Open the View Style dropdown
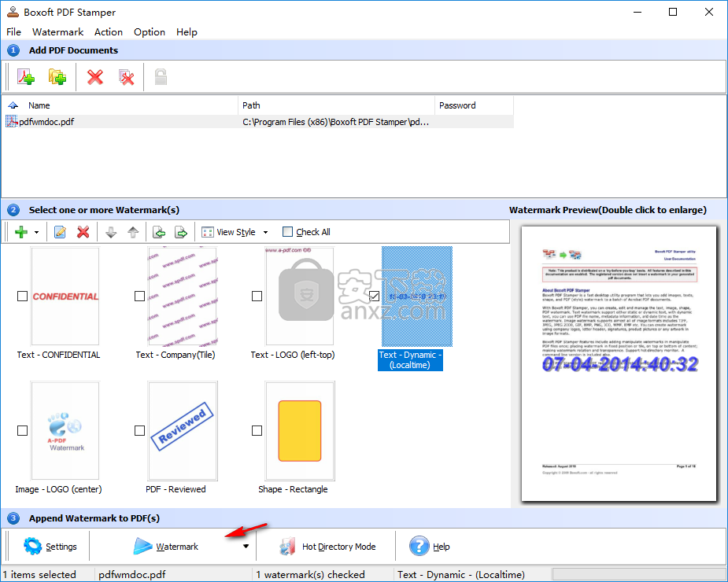The height and width of the screenshot is (582, 728). pos(235,232)
